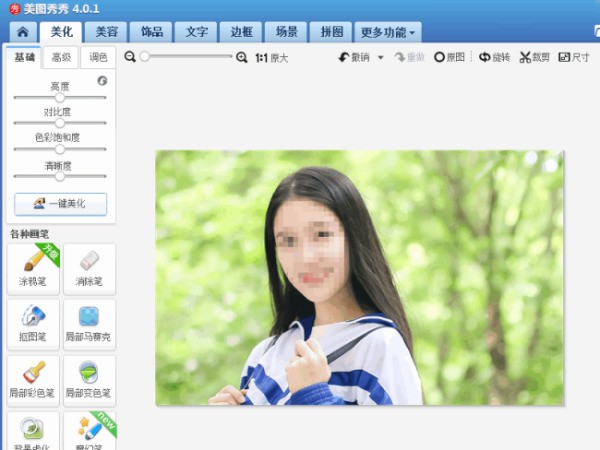Screen dimensions: 600x450
Task: Click the 1:1 原大 actual size button
Action: (x=272, y=58)
